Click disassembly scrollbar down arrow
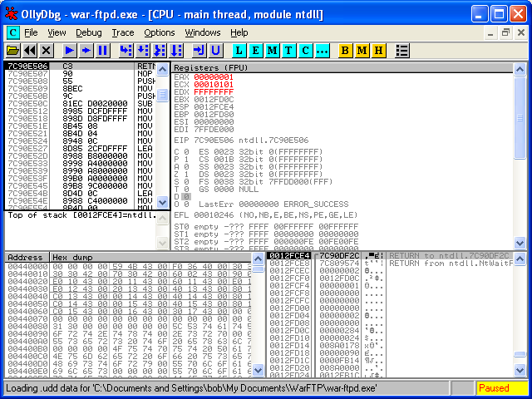Viewport: 532px width, 399px height. pos(163,203)
